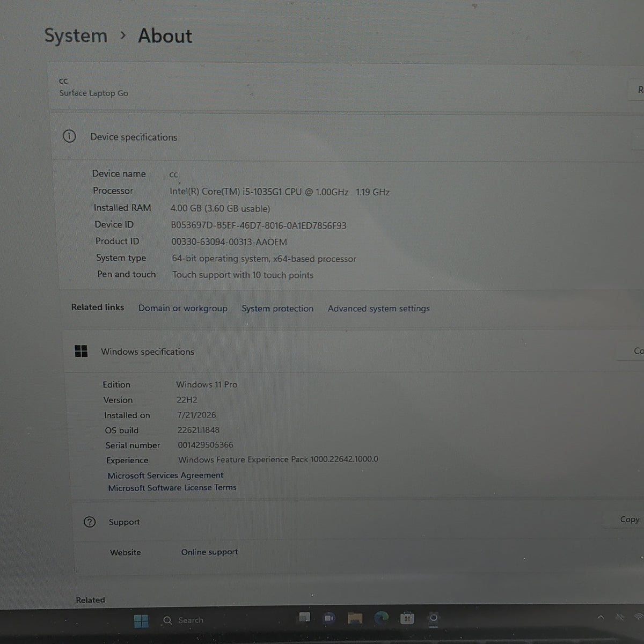Click the Product ID value 00330-63094-00313-AAOEM

click(229, 242)
